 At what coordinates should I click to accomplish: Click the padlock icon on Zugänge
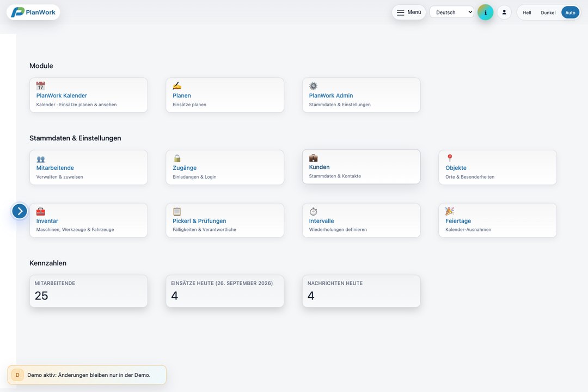click(x=177, y=158)
